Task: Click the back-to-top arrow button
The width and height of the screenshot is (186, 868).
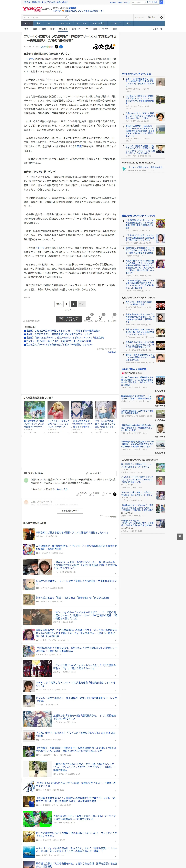Action: (180, 536)
